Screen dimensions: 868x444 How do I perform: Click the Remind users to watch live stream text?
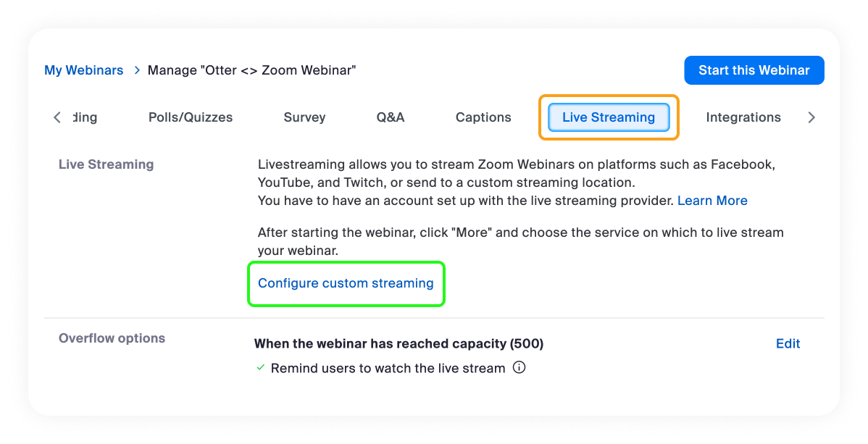[388, 368]
